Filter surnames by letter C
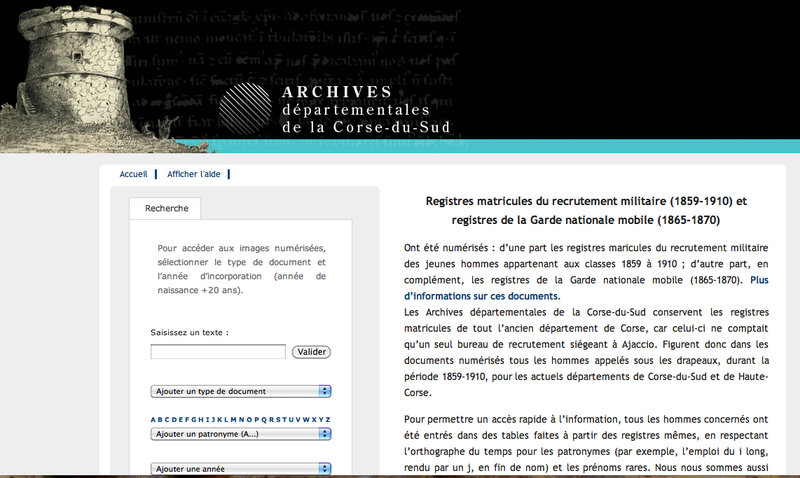Screen dimensions: 800x478 pos(167,419)
